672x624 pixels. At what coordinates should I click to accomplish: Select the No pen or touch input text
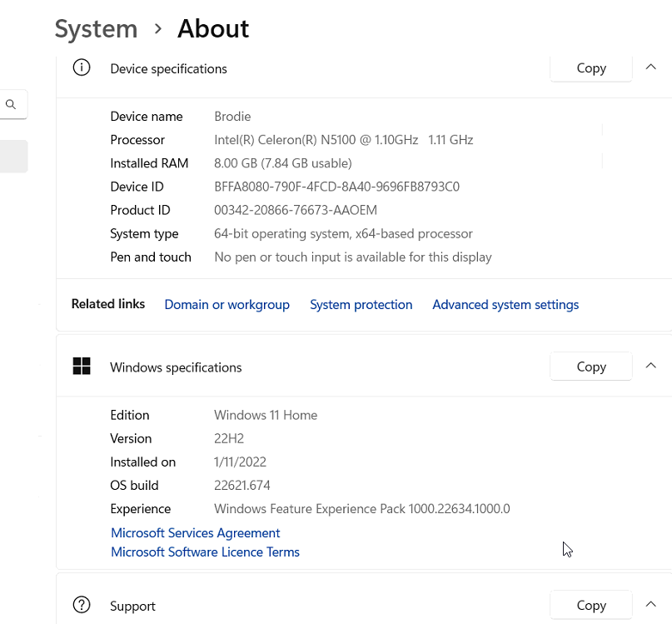coord(353,257)
